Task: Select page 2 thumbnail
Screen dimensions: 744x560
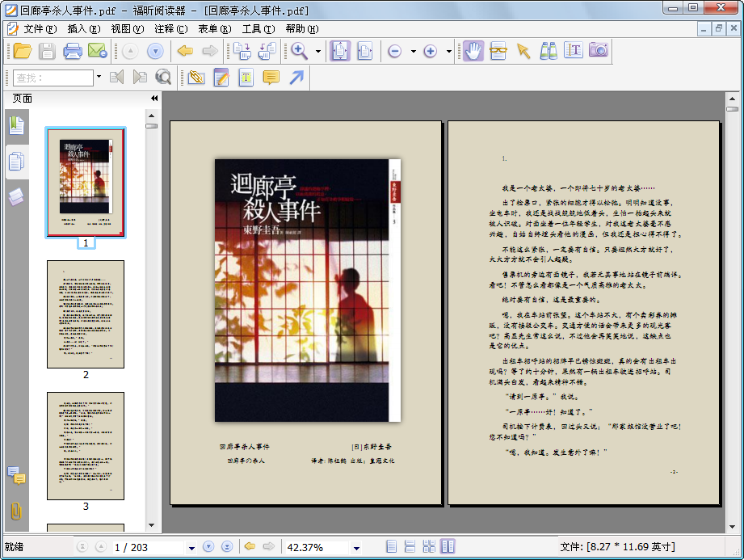Action: 86,314
